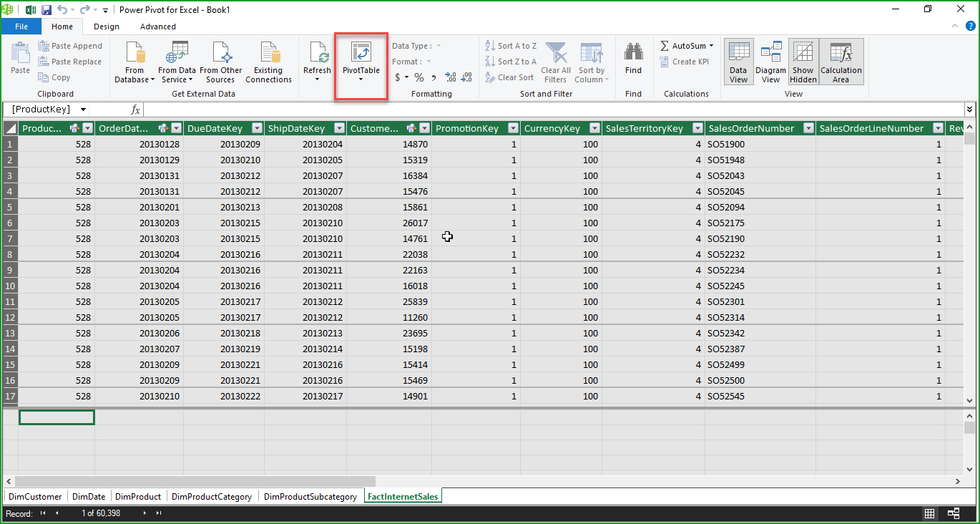Click the grid view icon in status bar
Image resolution: width=980 pixels, height=524 pixels.
coord(929,513)
